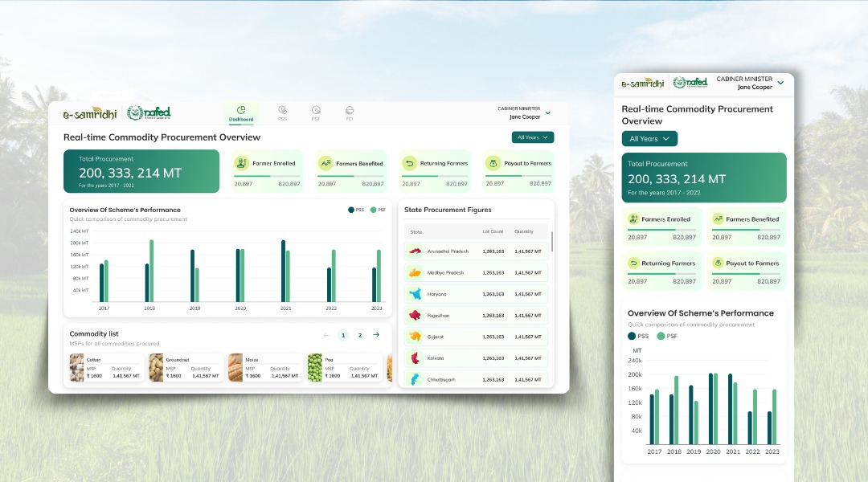
Task: Select the Madhya Pradesh row in state table
Action: point(476,272)
